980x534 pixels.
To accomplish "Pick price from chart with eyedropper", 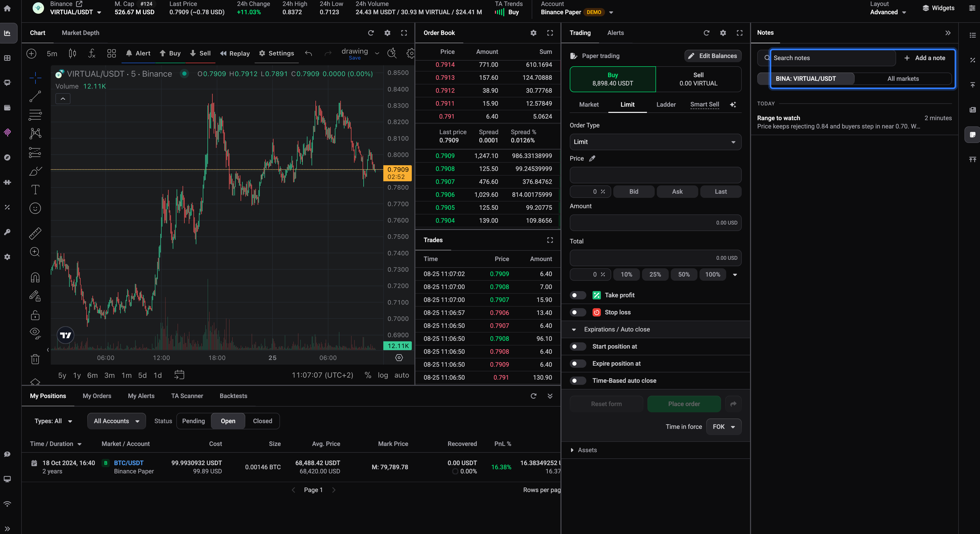I will (x=592, y=158).
